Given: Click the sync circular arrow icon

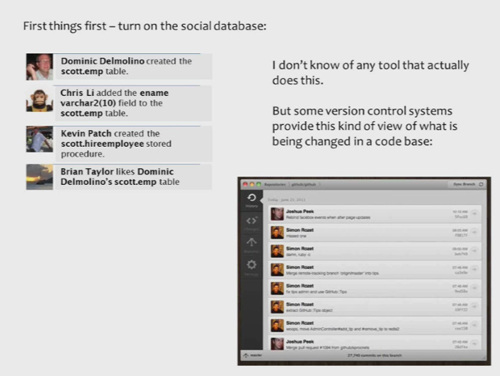Looking at the screenshot, I should point(481,184).
